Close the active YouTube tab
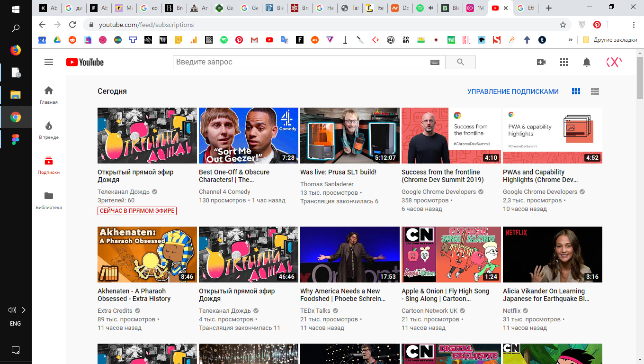Screen dimensions: 644x364 [x=506, y=8]
